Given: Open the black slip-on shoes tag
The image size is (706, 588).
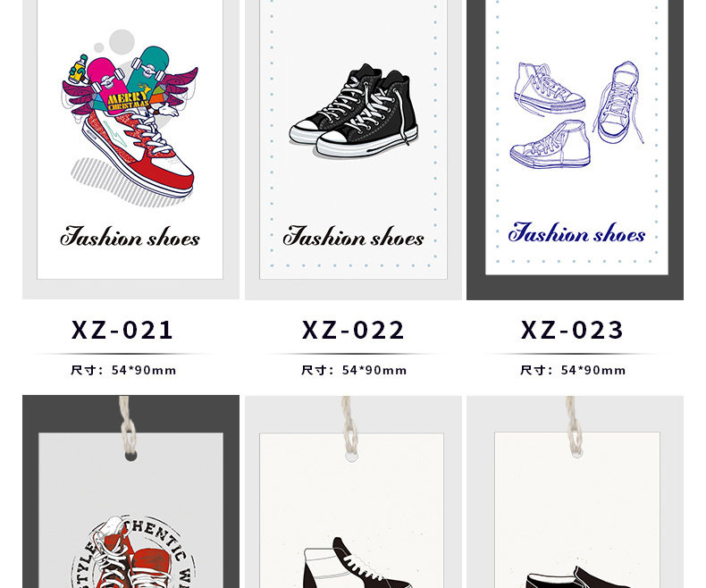Looking at the screenshot, I should tap(575, 491).
